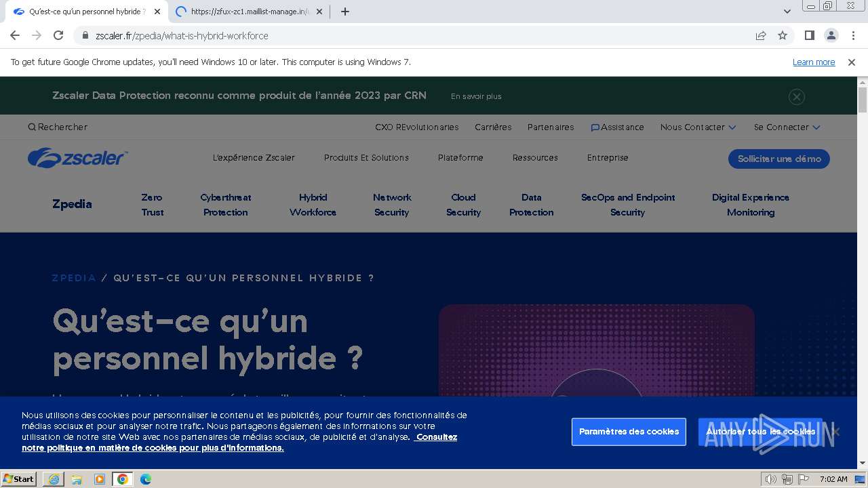Open the cookie policy link
The height and width of the screenshot is (488, 868).
[x=239, y=443]
